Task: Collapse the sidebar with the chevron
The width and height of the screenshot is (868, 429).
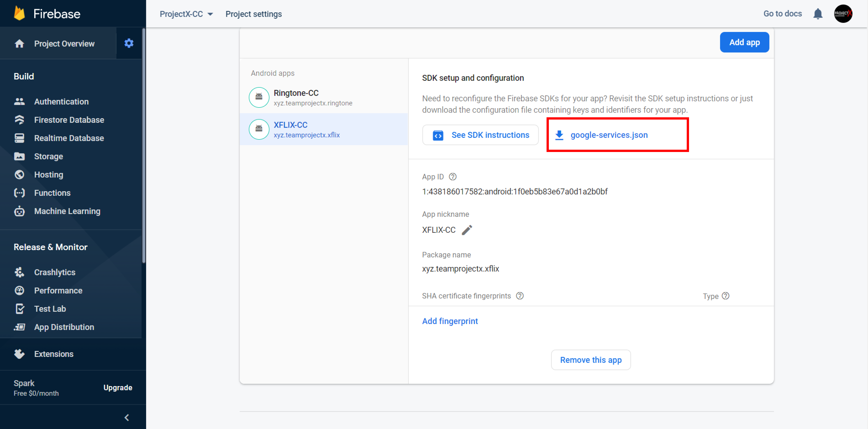Action: tap(127, 417)
